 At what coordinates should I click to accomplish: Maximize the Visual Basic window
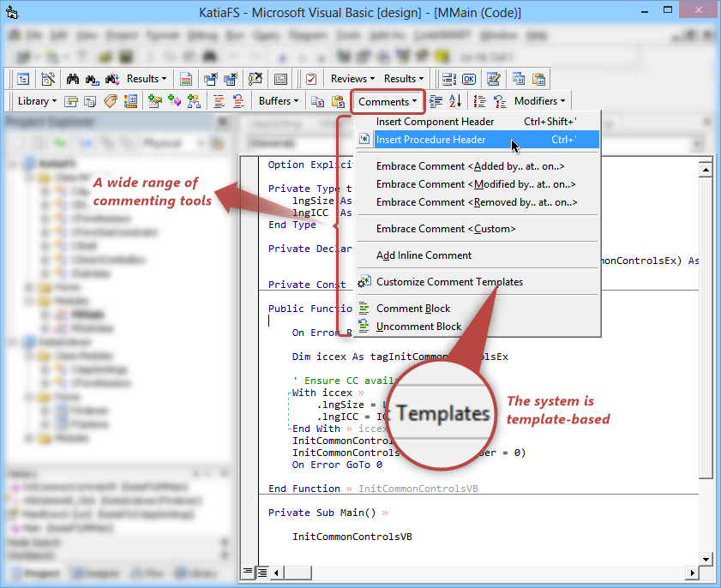coord(668,10)
